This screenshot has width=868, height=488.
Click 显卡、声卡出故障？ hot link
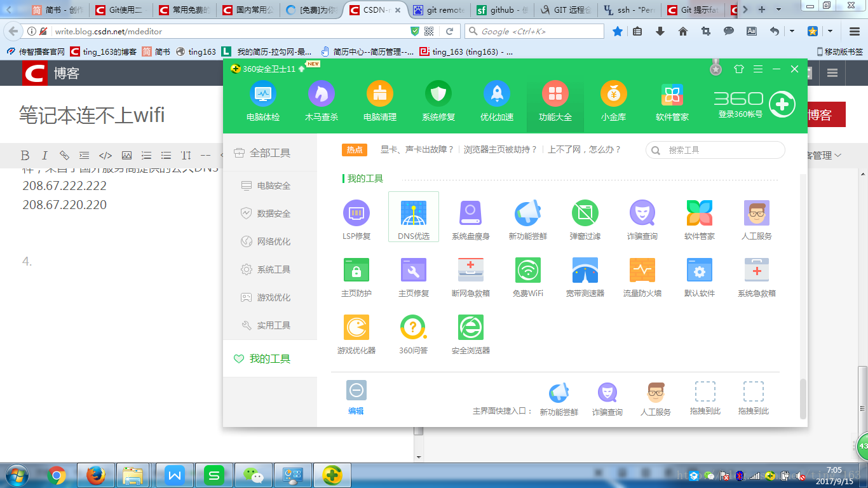tap(417, 150)
